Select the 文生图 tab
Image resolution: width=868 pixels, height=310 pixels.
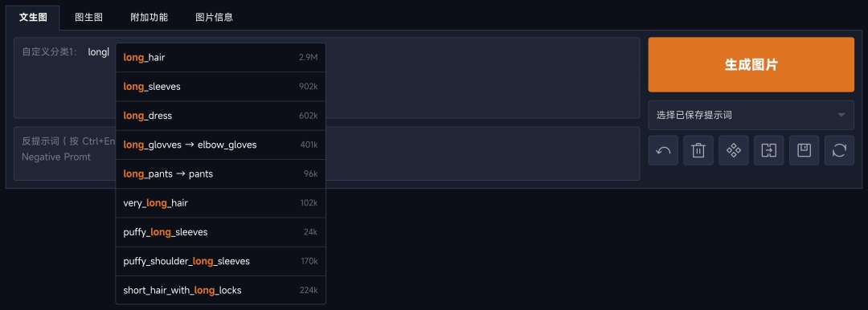(x=33, y=17)
